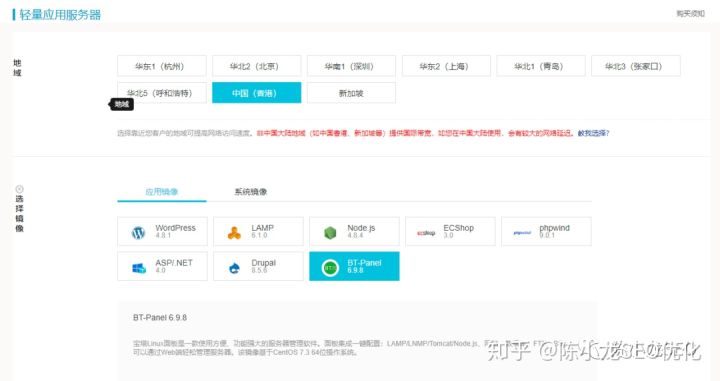Select BT-Panel 6.9.8 image text
Viewport: 720px width, 381px height.
pos(364,266)
